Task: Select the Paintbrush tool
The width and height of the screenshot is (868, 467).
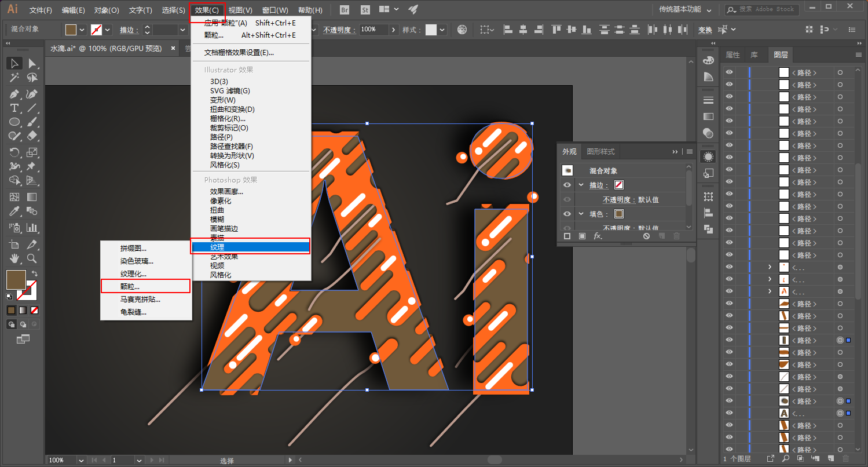Action: click(x=32, y=122)
